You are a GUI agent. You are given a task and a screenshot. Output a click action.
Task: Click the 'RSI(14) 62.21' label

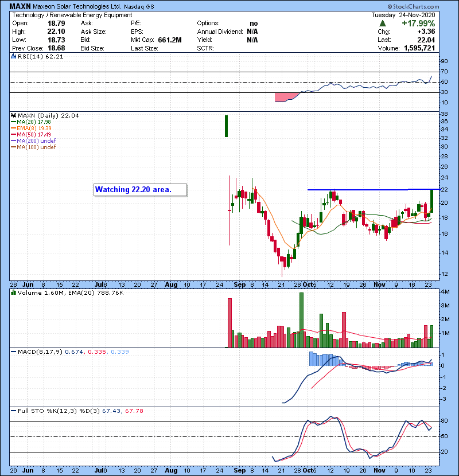pos(40,56)
